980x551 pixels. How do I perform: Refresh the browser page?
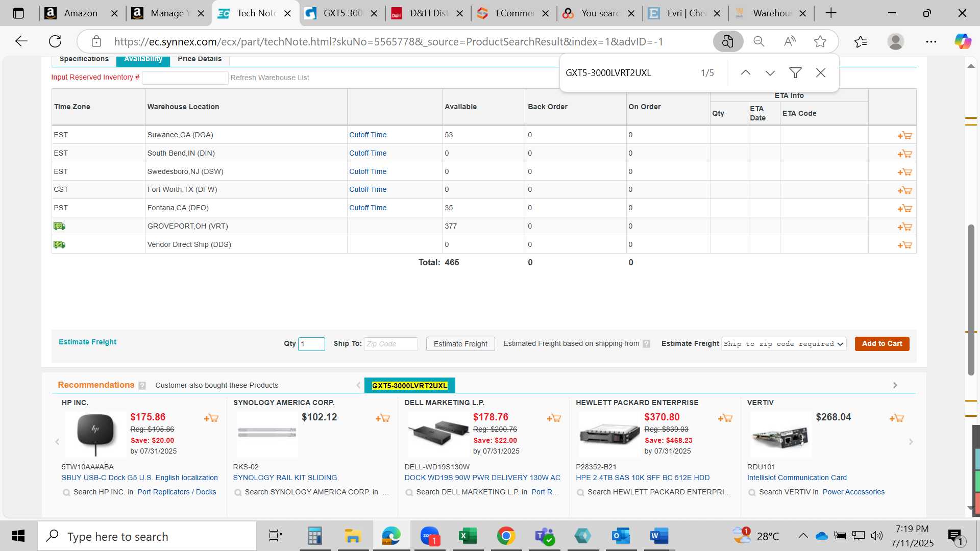(x=55, y=41)
